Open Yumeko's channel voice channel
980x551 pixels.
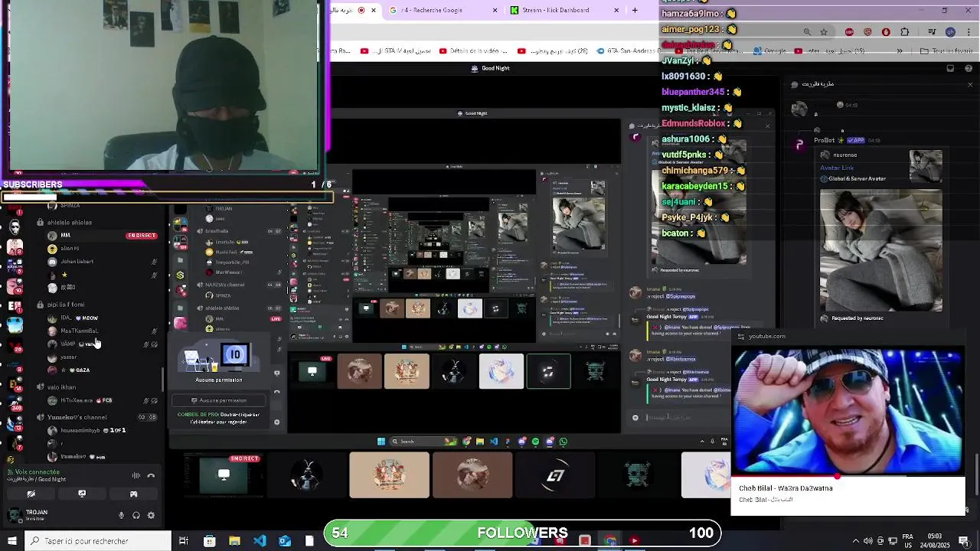[x=77, y=417]
